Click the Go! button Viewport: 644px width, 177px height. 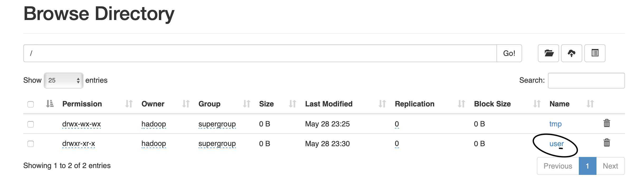509,53
